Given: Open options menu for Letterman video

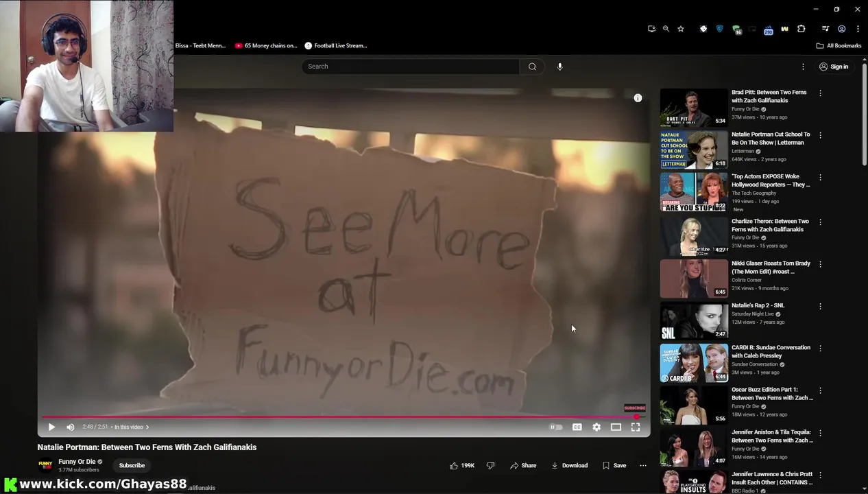Looking at the screenshot, I should pyautogui.click(x=820, y=135).
